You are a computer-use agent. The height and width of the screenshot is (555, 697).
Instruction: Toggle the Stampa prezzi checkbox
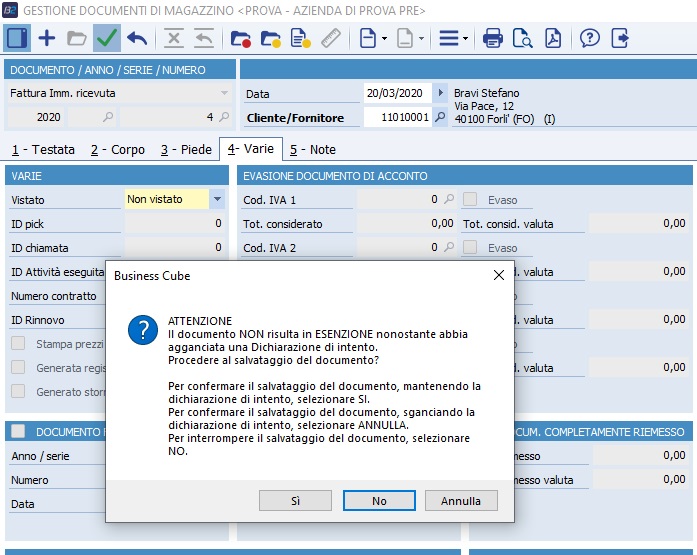point(18,344)
